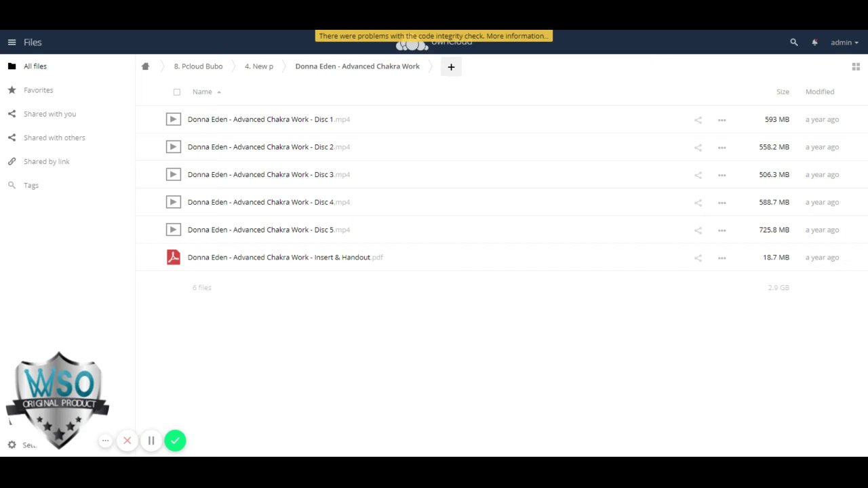Sort by Size column header
The height and width of the screenshot is (488, 868).
[x=783, y=91]
